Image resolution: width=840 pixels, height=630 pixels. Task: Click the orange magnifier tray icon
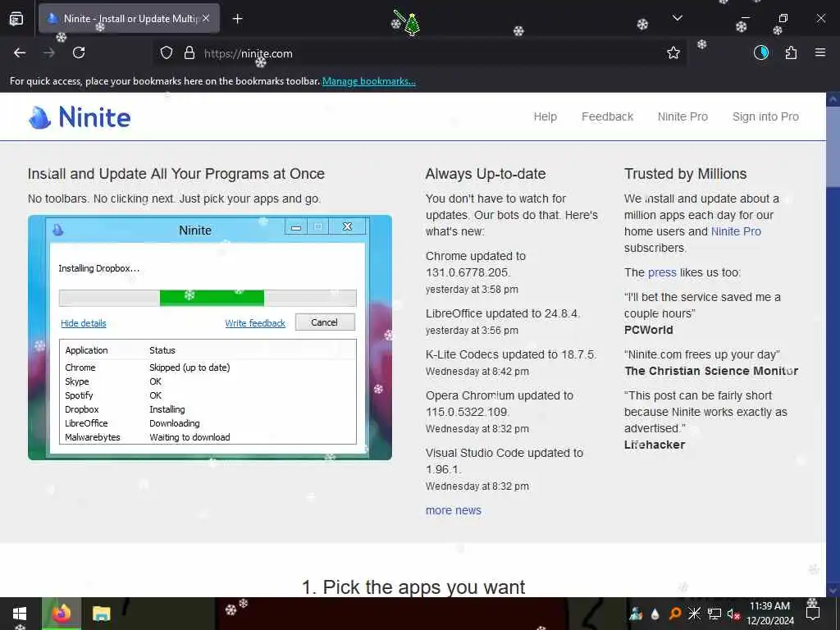(675, 614)
